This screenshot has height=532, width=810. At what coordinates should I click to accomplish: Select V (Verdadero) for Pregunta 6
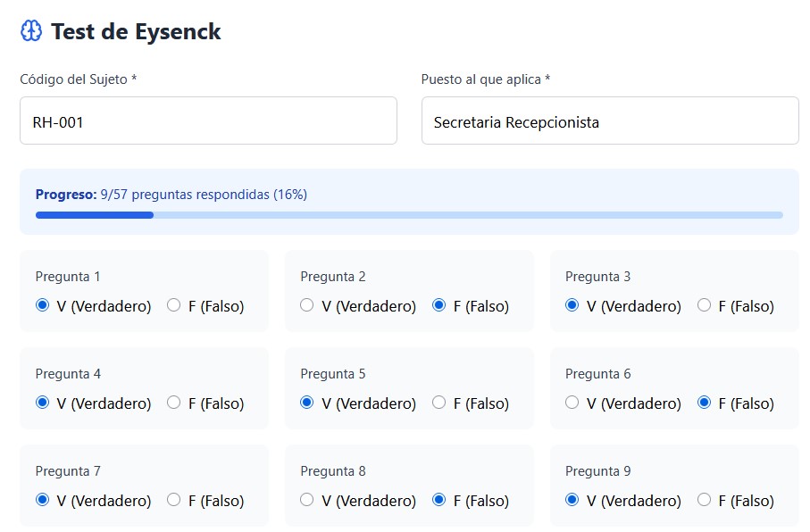coord(572,403)
